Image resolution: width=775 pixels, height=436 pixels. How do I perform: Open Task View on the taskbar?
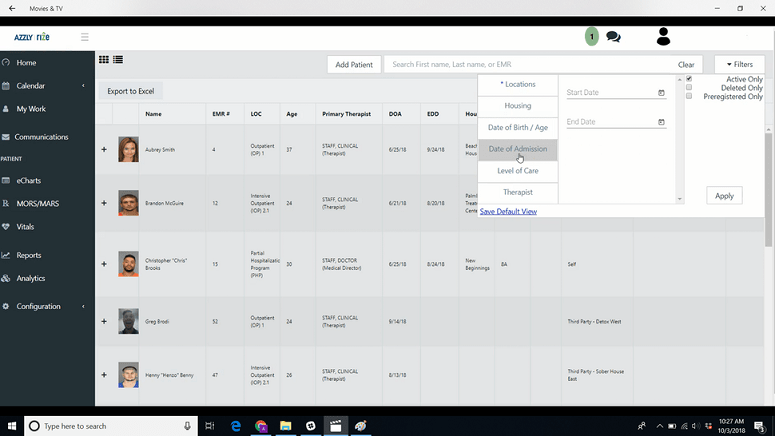[x=210, y=426]
